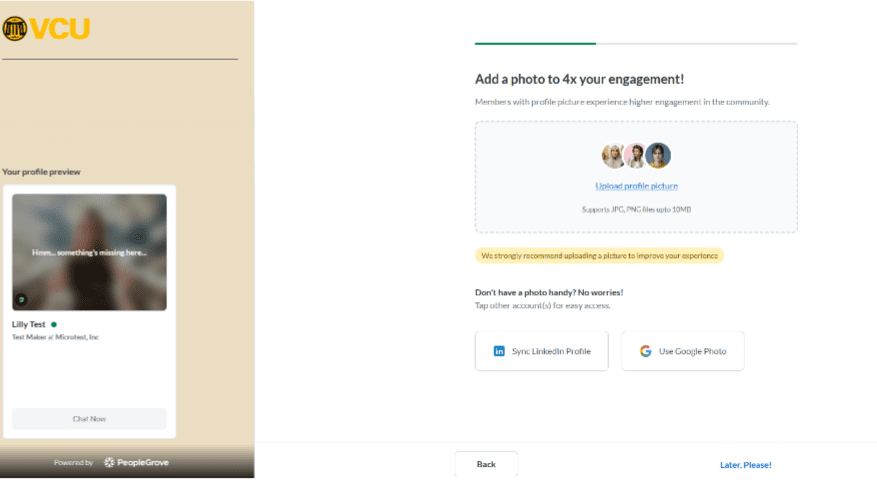Click the green online status dot beside Lilly Test
The image size is (877, 489).
(54, 324)
